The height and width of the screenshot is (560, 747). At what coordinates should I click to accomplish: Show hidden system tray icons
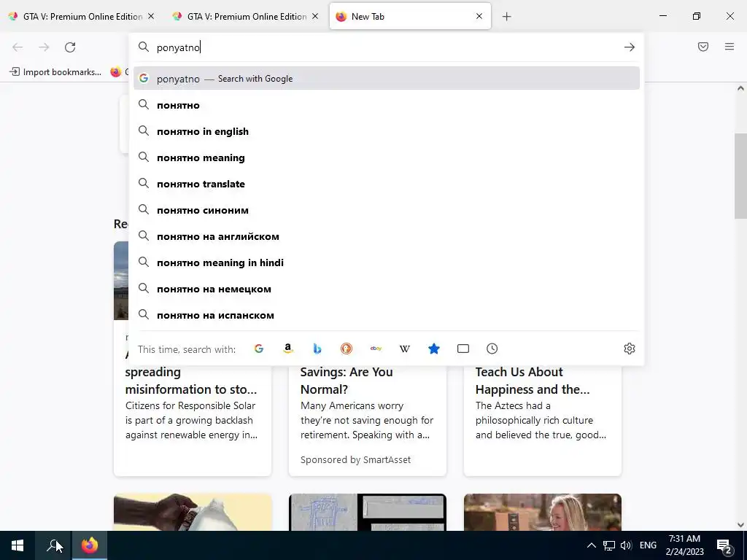591,545
